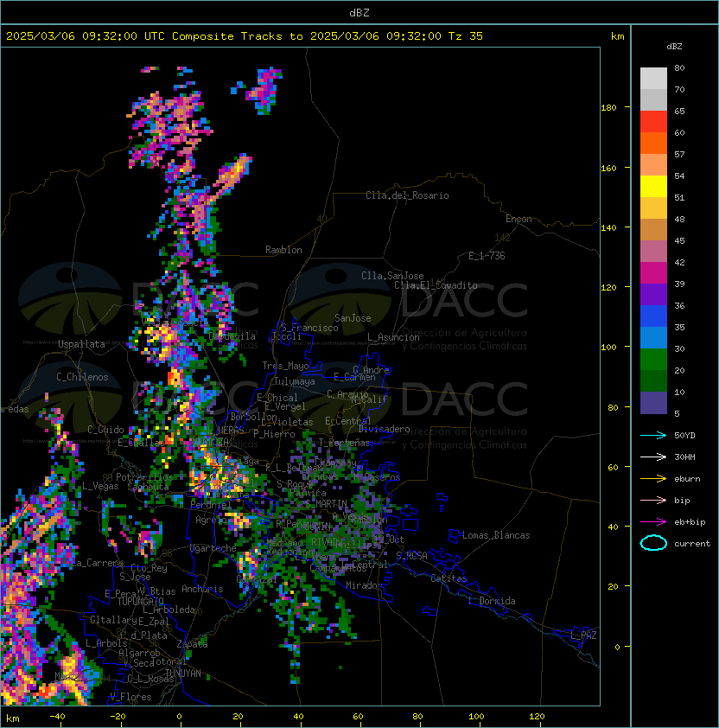
Task: Pick the red swatch between 65 and 60
Action: point(653,122)
